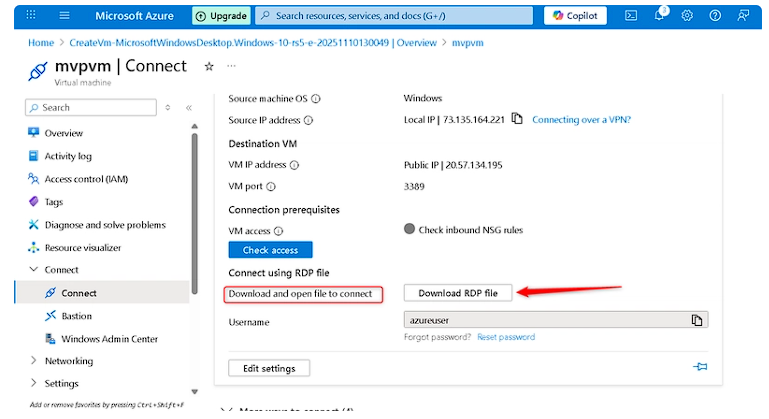769x419 pixels.
Task: Open the Bastion menu item
Action: click(76, 316)
